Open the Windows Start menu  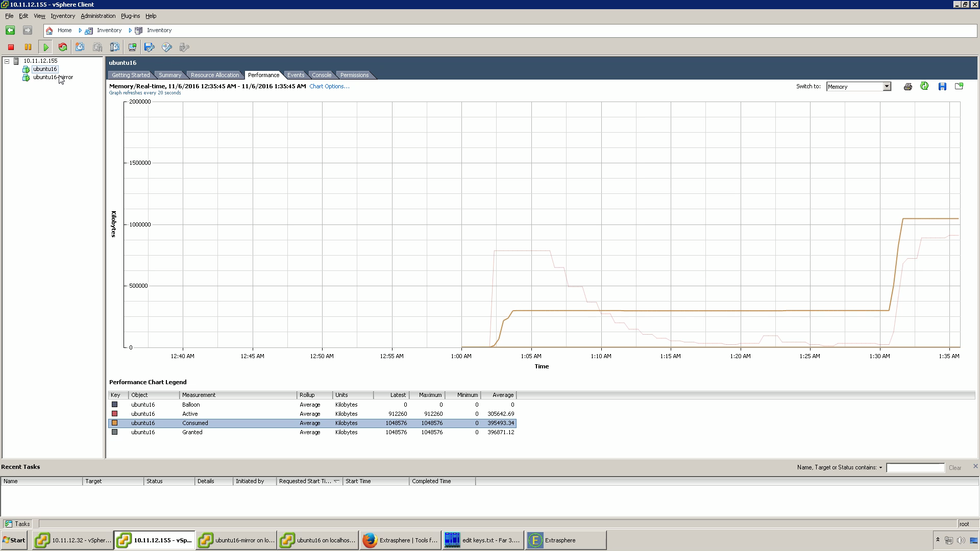click(x=14, y=540)
